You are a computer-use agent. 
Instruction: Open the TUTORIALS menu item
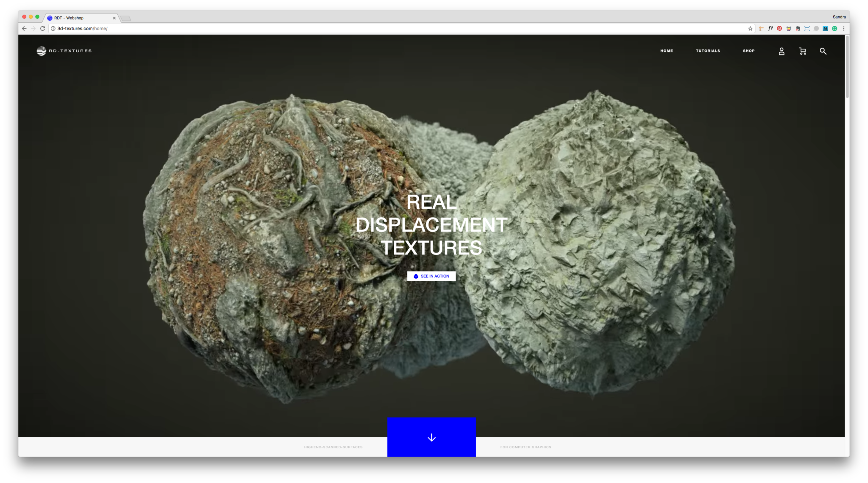pyautogui.click(x=708, y=51)
